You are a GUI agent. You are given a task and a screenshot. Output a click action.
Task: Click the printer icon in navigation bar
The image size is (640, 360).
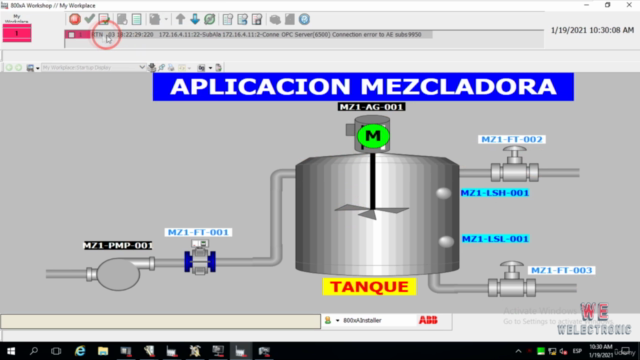(171, 67)
